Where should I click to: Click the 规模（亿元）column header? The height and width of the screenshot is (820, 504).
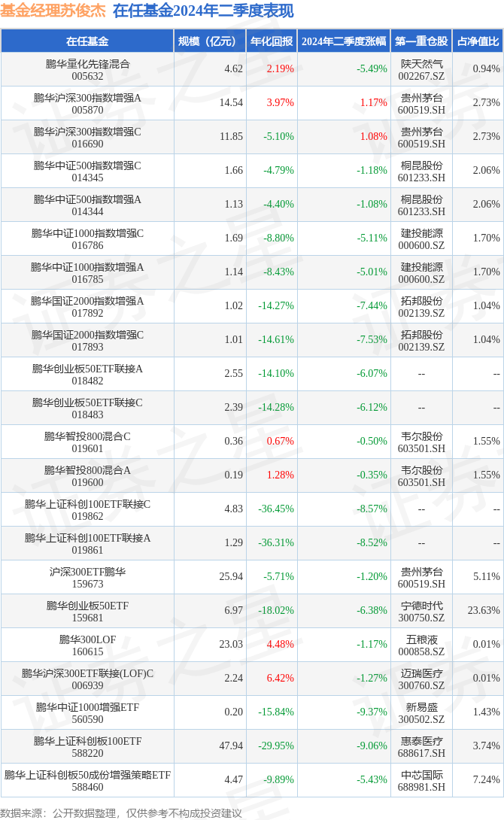(x=210, y=41)
